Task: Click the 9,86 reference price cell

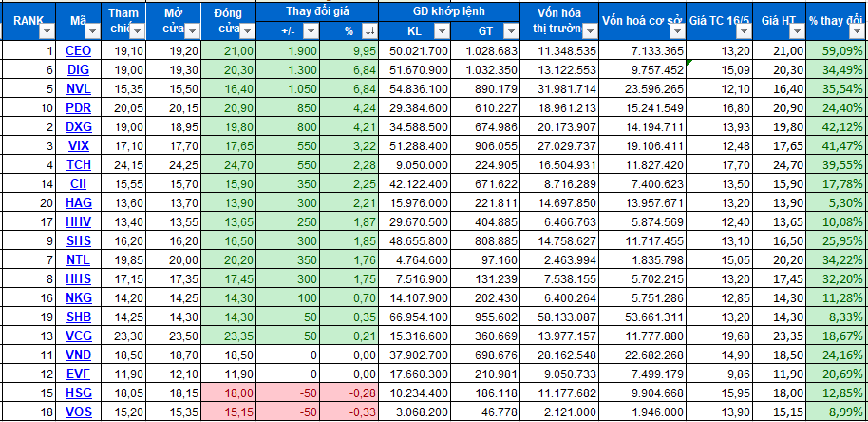Action: point(719,374)
